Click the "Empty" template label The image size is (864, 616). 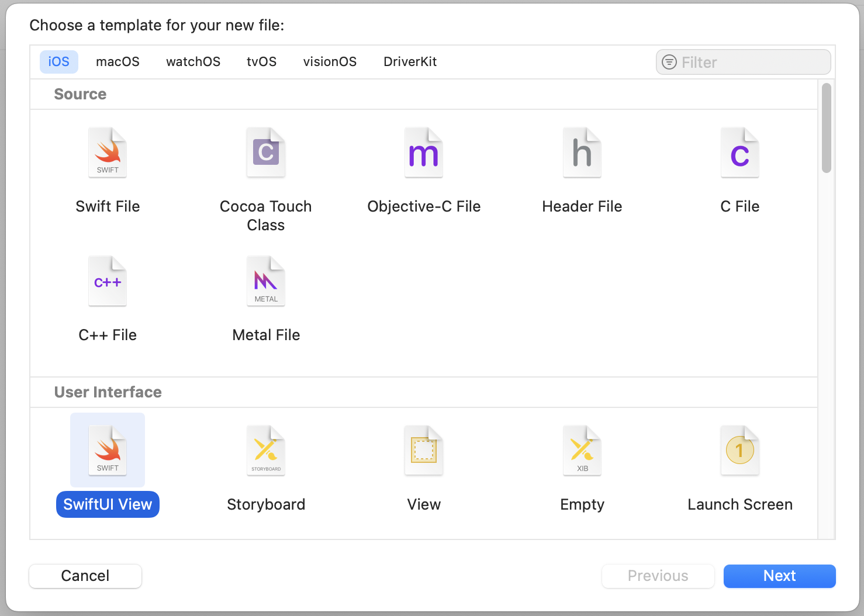tap(582, 504)
